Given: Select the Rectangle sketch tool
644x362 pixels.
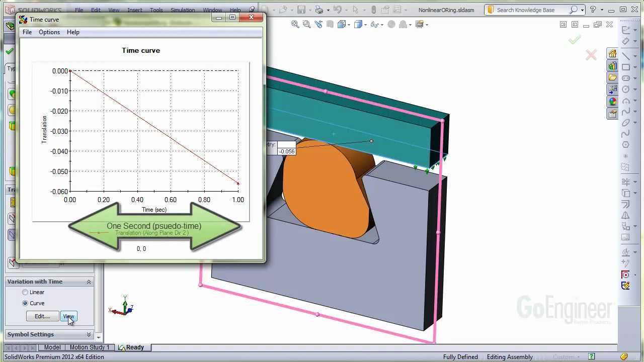Looking at the screenshot, I should pyautogui.click(x=625, y=67).
